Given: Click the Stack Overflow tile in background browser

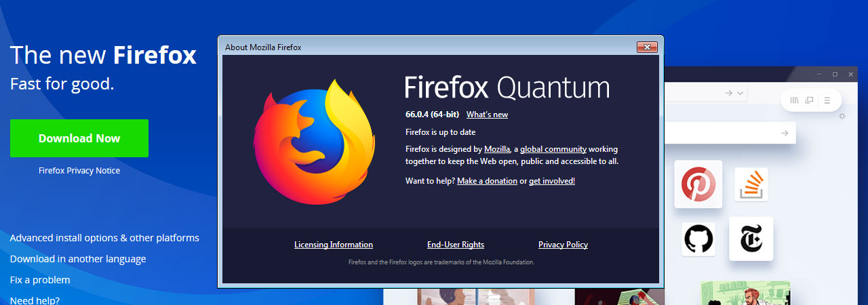Looking at the screenshot, I should coord(751,184).
